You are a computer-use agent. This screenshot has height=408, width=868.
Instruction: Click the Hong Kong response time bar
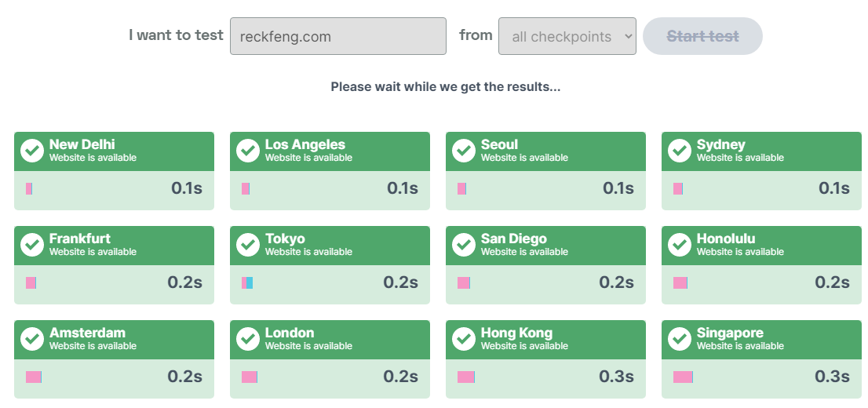tap(466, 377)
